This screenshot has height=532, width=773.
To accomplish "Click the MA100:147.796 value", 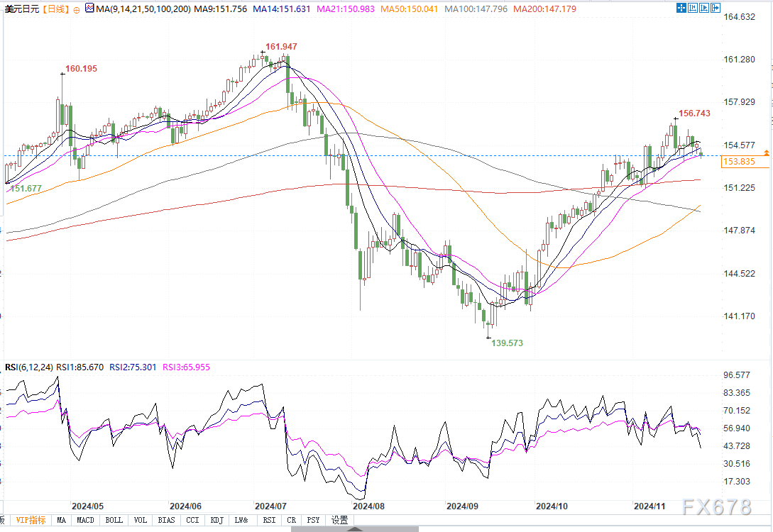I will click(476, 9).
